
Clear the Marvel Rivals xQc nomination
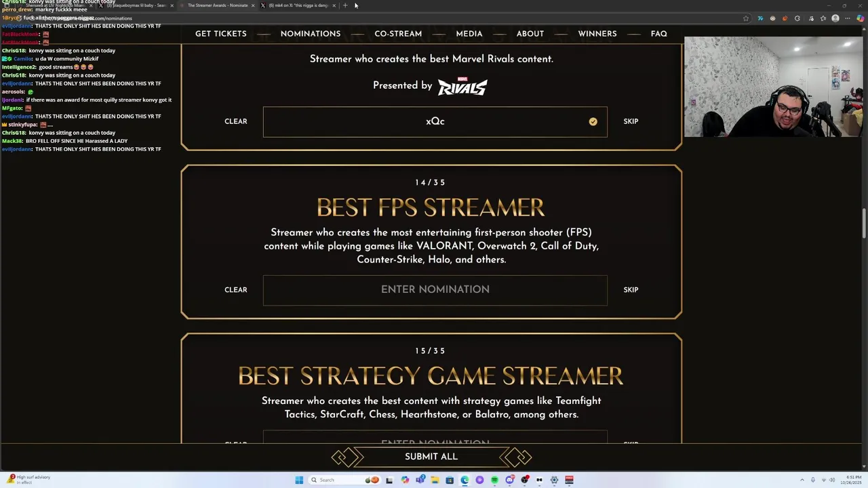tap(236, 121)
